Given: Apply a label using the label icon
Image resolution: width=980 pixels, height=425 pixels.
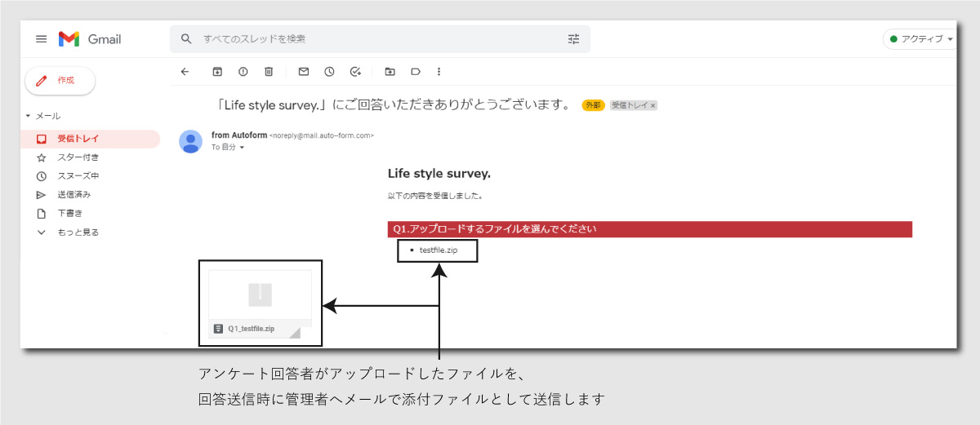Looking at the screenshot, I should pyautogui.click(x=415, y=72).
